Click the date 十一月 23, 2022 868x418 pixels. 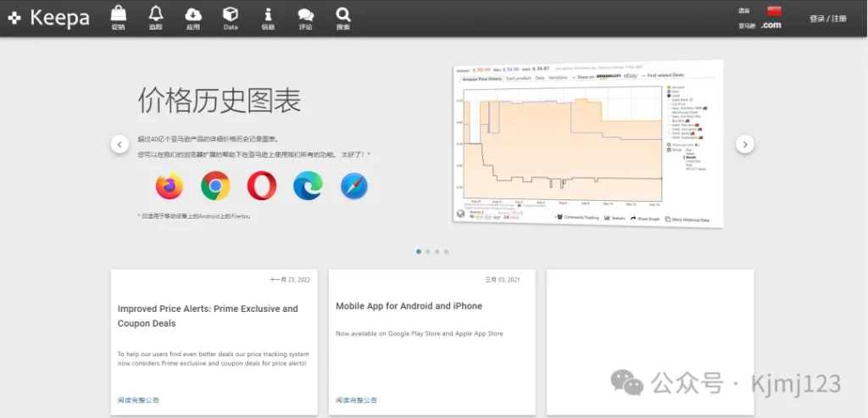pos(290,280)
